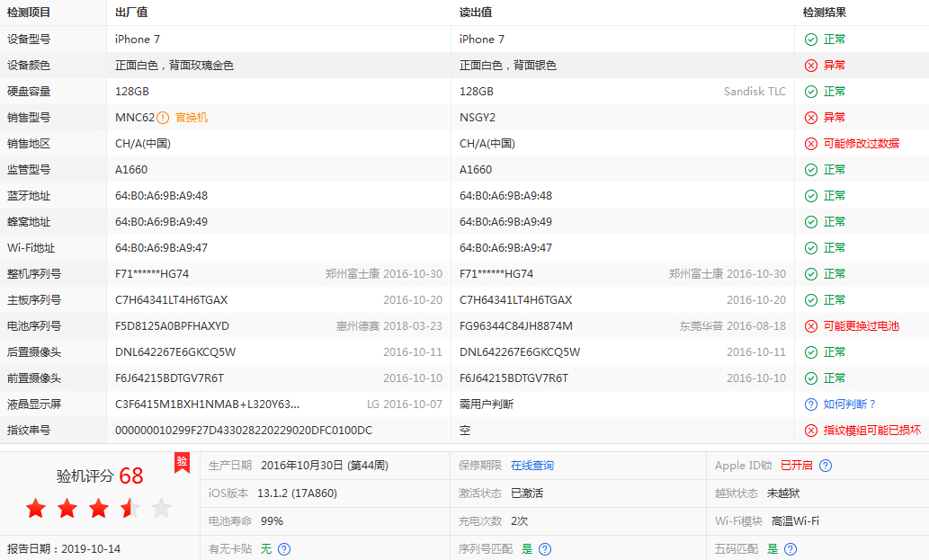The width and height of the screenshot is (929, 560).
Task: Click the 出厂值 column header
Action: [x=131, y=13]
